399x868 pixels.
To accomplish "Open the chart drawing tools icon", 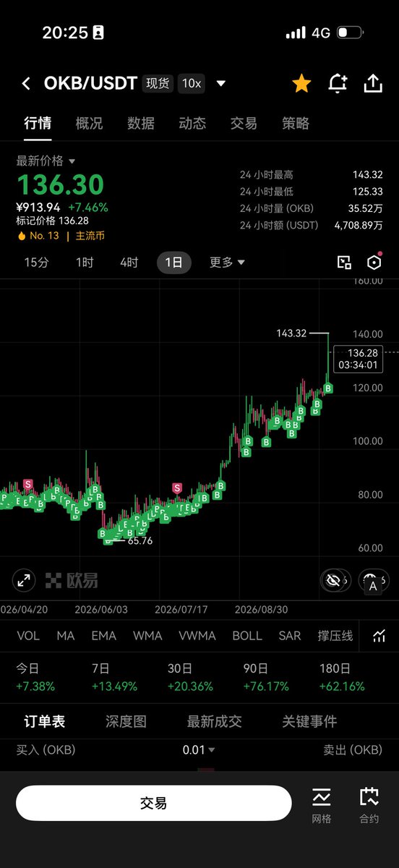I will pos(344,263).
